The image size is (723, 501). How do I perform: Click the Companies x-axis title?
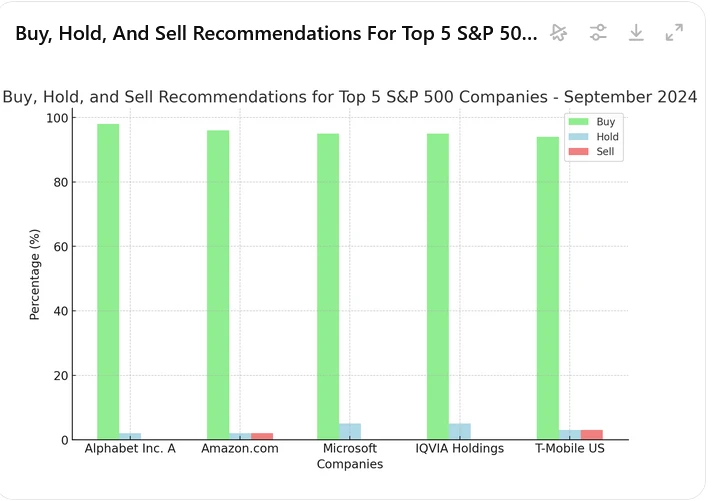350,465
